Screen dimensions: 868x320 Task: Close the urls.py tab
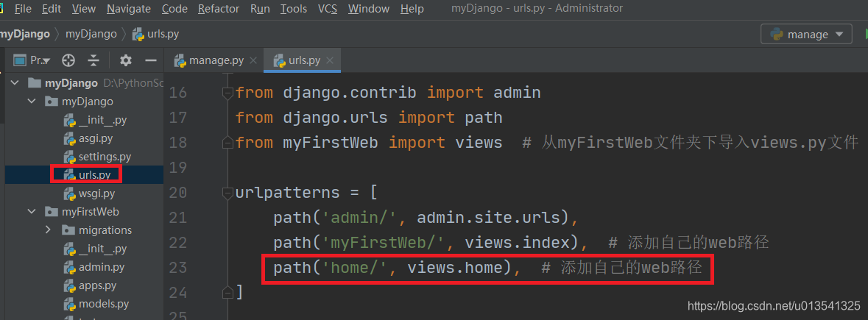330,61
